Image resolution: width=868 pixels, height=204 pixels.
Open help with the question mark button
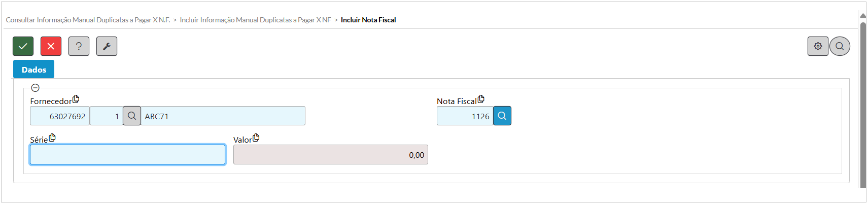pos(79,46)
